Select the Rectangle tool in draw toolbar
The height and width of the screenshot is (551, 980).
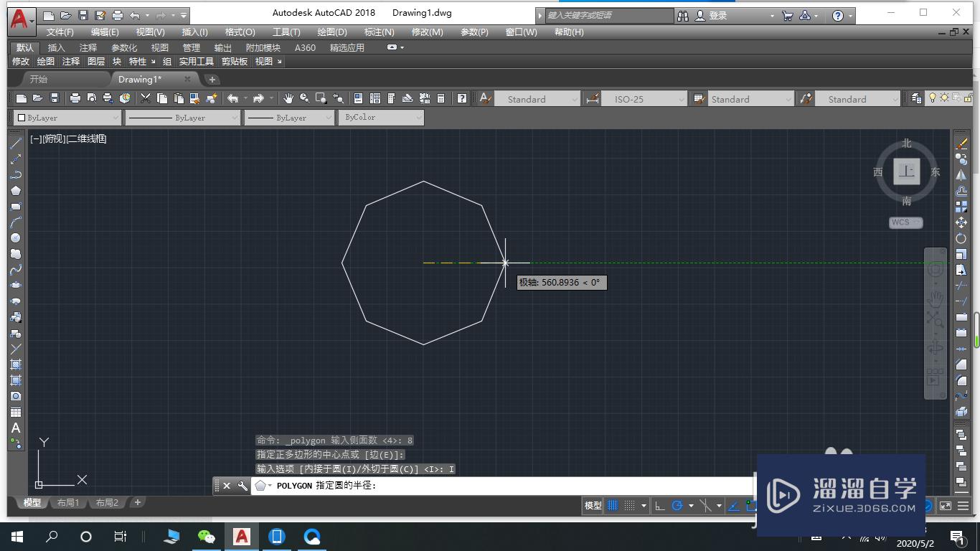coord(15,207)
